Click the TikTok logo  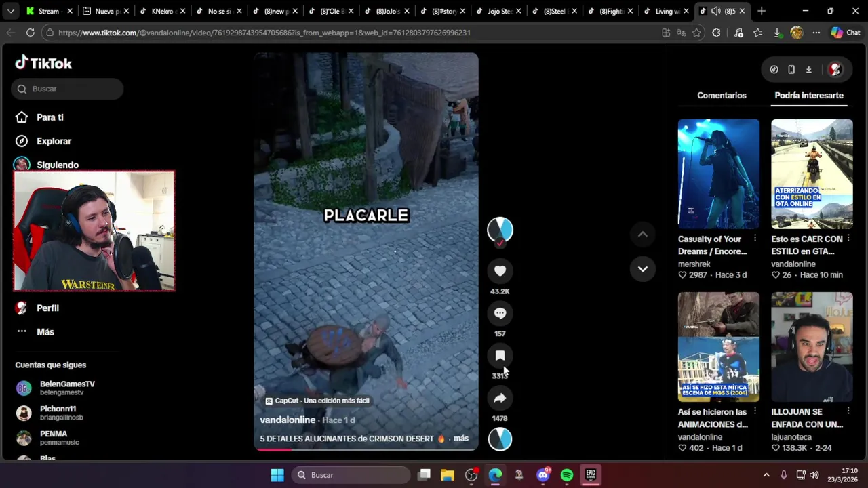[x=43, y=63]
